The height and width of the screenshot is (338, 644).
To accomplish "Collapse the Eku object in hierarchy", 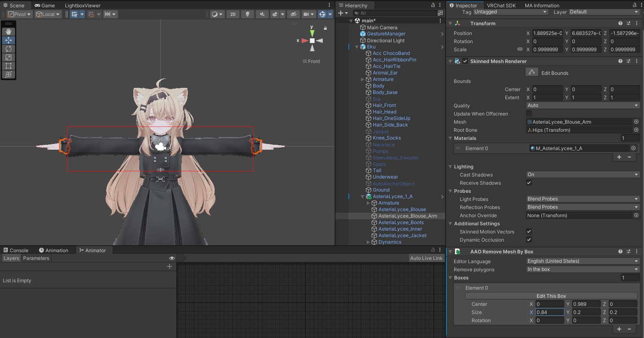I will 357,47.
